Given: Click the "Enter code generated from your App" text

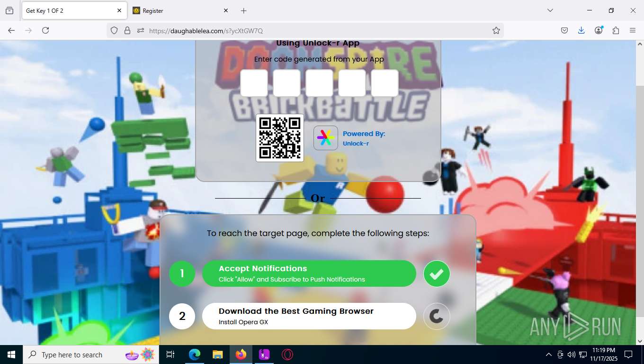Looking at the screenshot, I should tap(319, 59).
